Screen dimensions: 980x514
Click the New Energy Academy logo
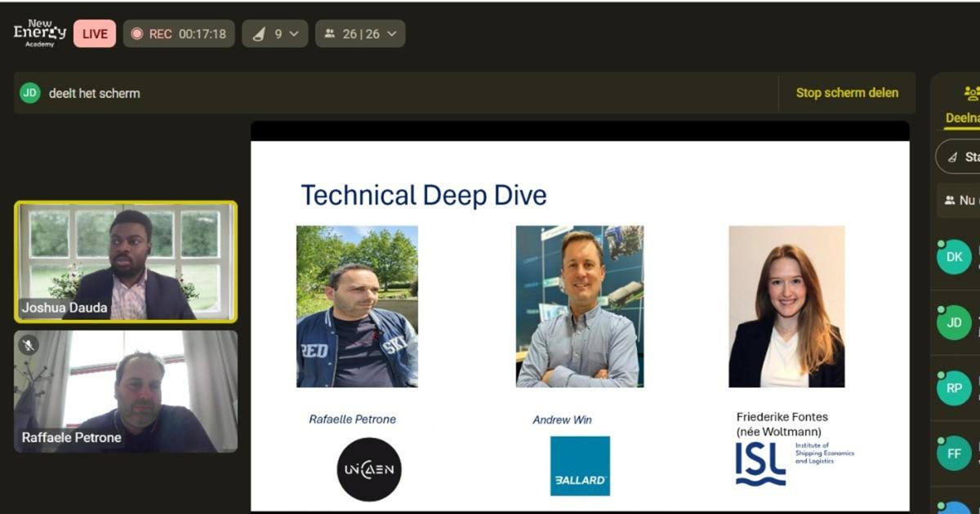pos(39,33)
